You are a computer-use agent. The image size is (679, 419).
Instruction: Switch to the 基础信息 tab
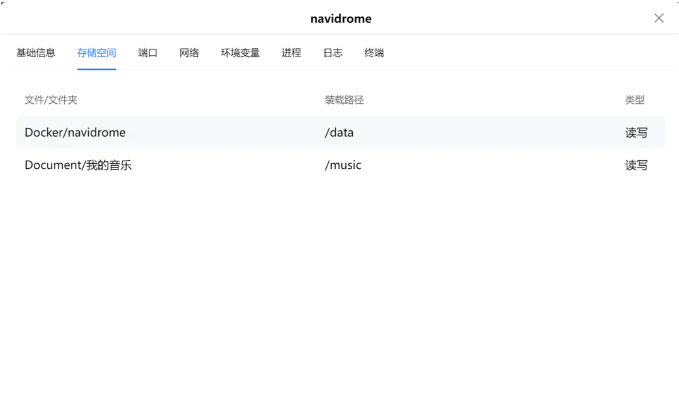(x=36, y=53)
